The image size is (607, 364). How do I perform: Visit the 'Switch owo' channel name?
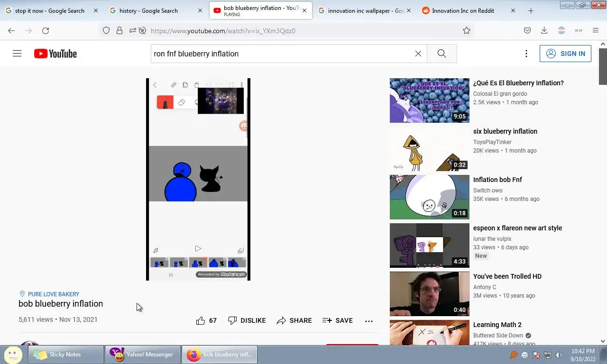[x=487, y=190]
